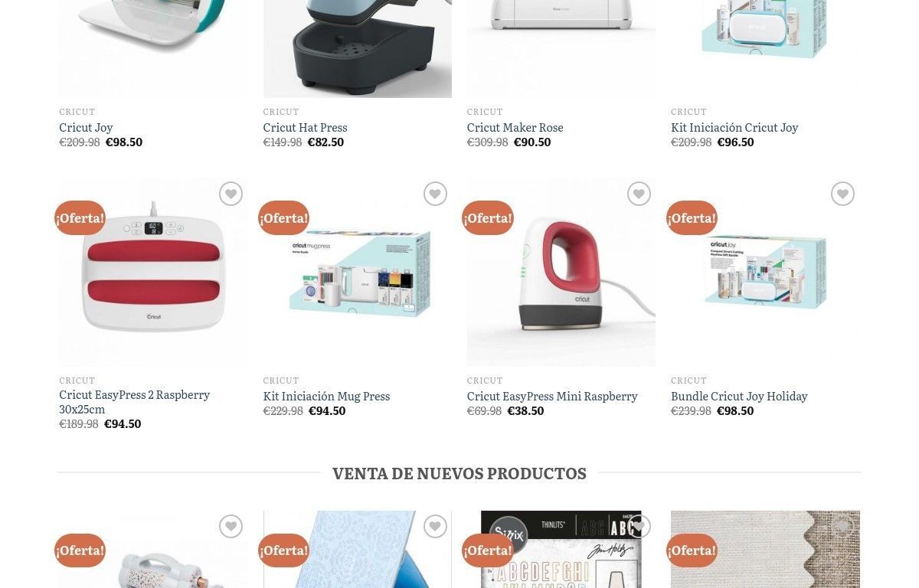Screen dimensions: 919x588
Task: Click the Sizzix Thinlits alphabet product image
Action: [561, 550]
